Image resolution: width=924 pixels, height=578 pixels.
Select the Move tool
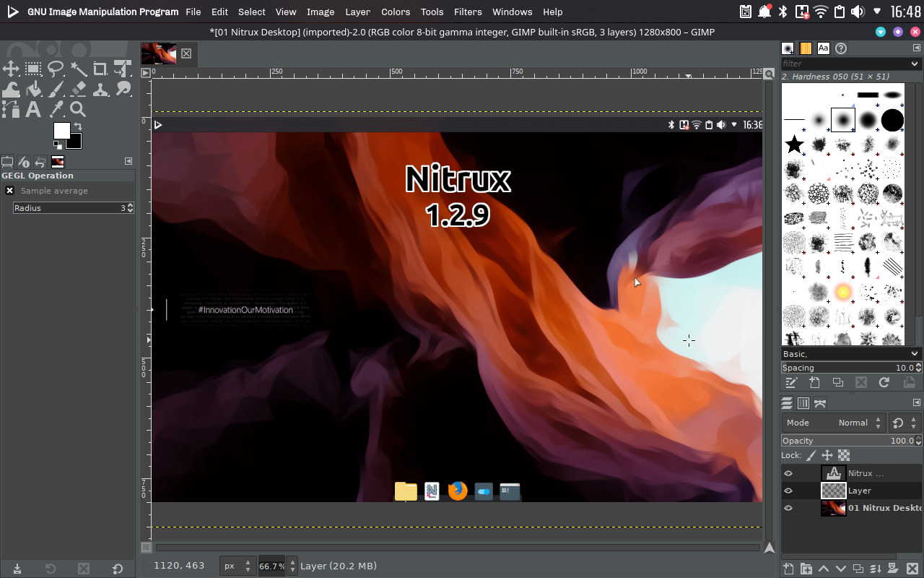(11, 69)
